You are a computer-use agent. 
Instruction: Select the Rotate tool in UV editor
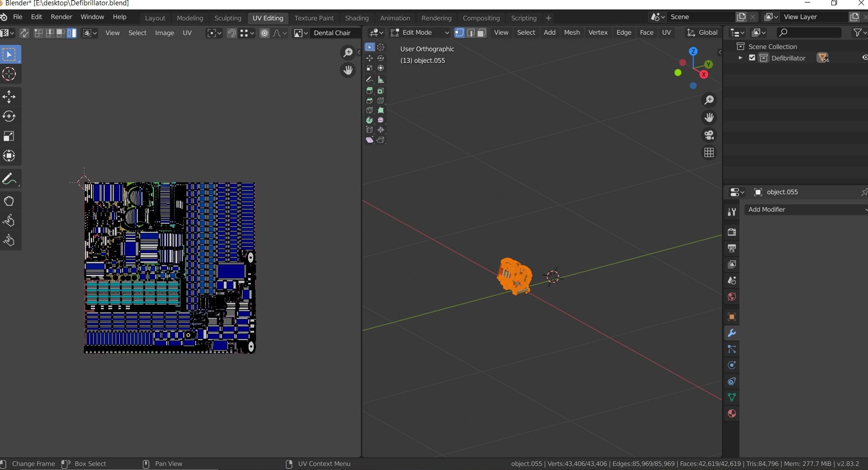pyautogui.click(x=9, y=117)
